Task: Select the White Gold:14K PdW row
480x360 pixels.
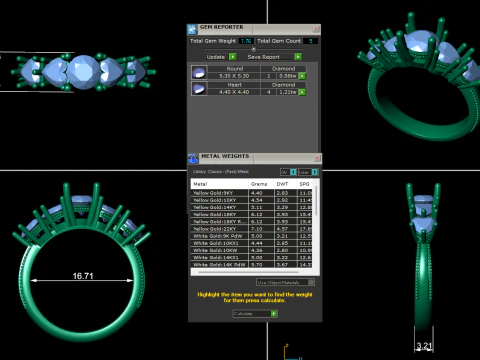Action: 252,265
